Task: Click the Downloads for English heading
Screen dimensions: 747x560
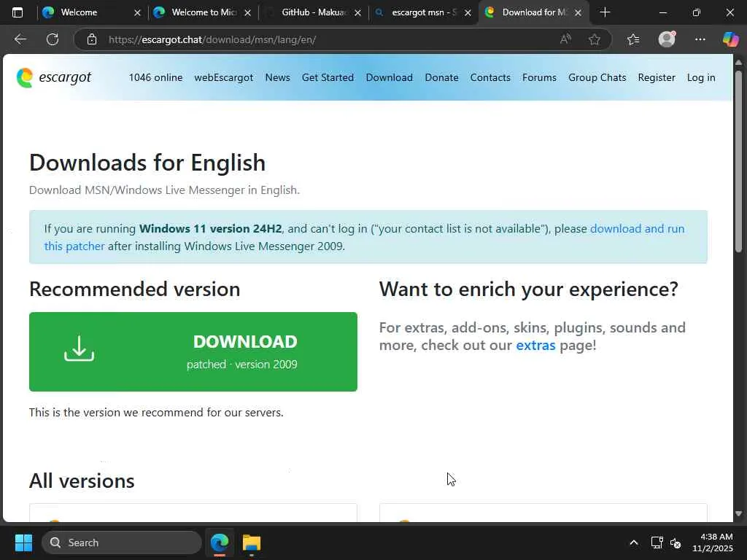Action: click(x=147, y=163)
